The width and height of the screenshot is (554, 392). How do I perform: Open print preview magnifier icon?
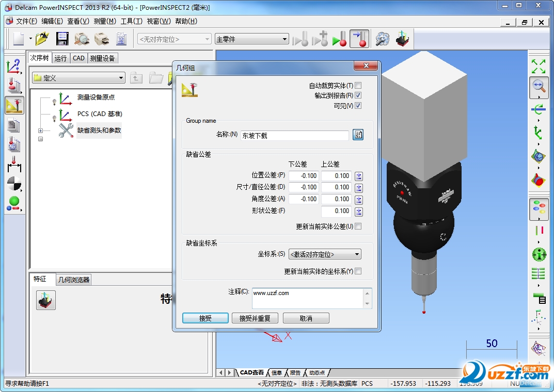82,39
